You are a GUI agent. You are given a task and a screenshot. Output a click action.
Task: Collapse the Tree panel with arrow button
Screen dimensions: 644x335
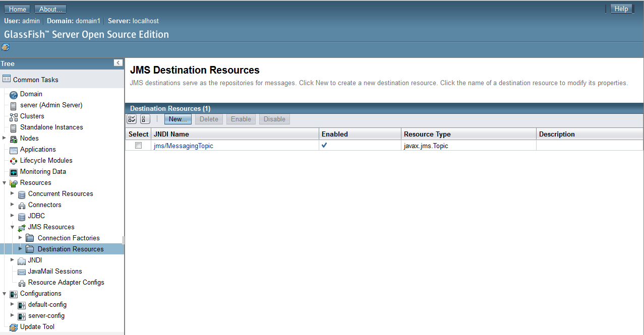[x=118, y=63]
